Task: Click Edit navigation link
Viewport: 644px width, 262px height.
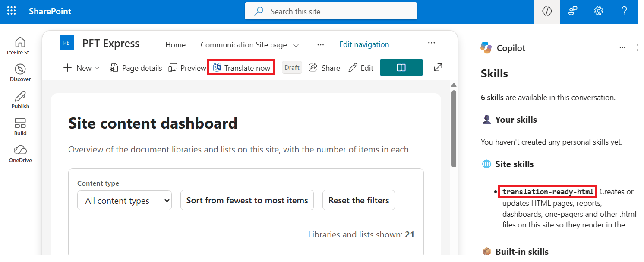Action: coord(364,44)
